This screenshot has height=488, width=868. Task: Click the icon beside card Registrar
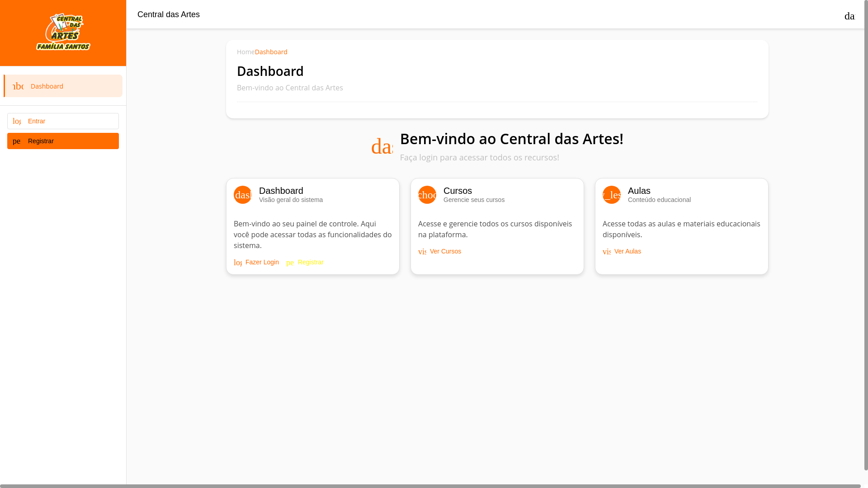pos(290,263)
